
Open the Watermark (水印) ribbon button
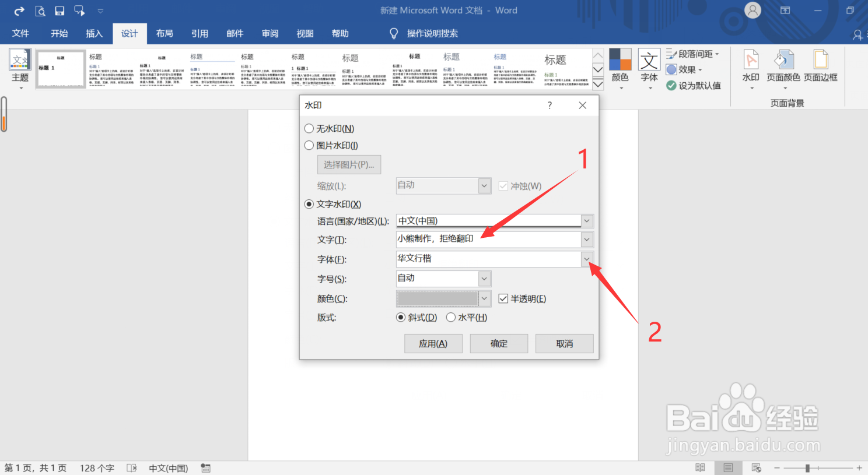751,69
